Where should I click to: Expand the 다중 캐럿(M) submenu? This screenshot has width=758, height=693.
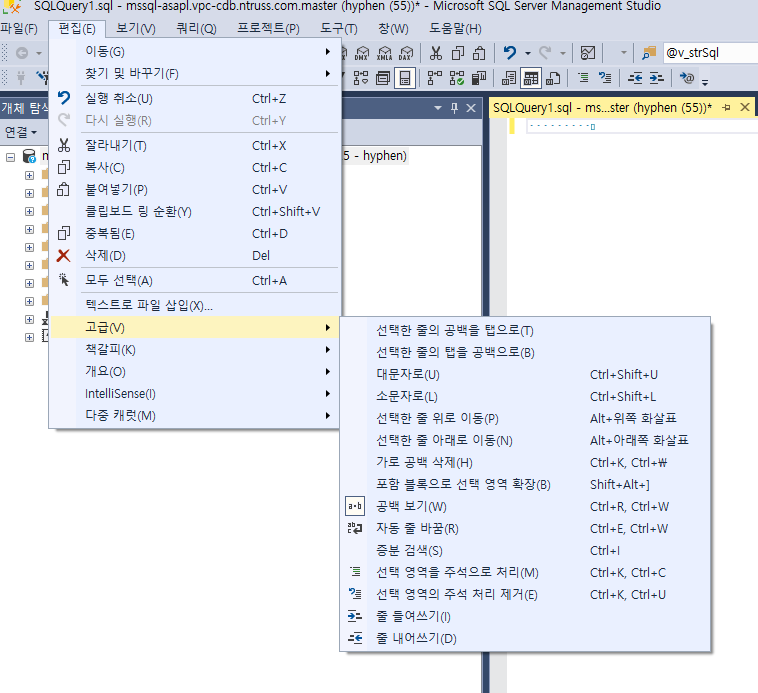pos(195,415)
